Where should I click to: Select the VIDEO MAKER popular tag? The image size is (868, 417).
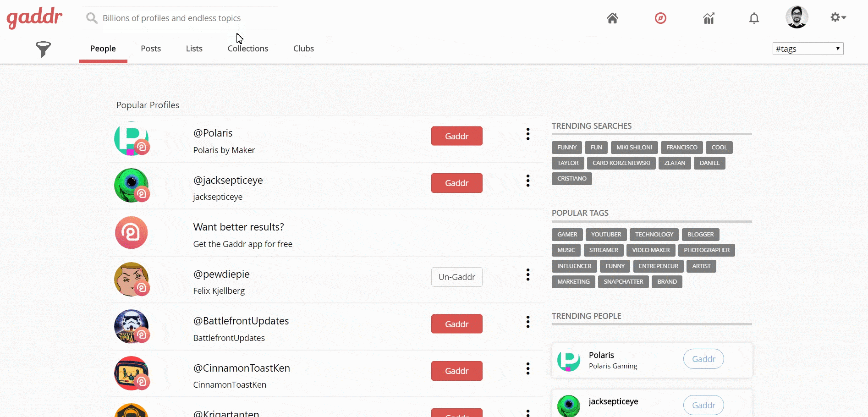pos(651,250)
